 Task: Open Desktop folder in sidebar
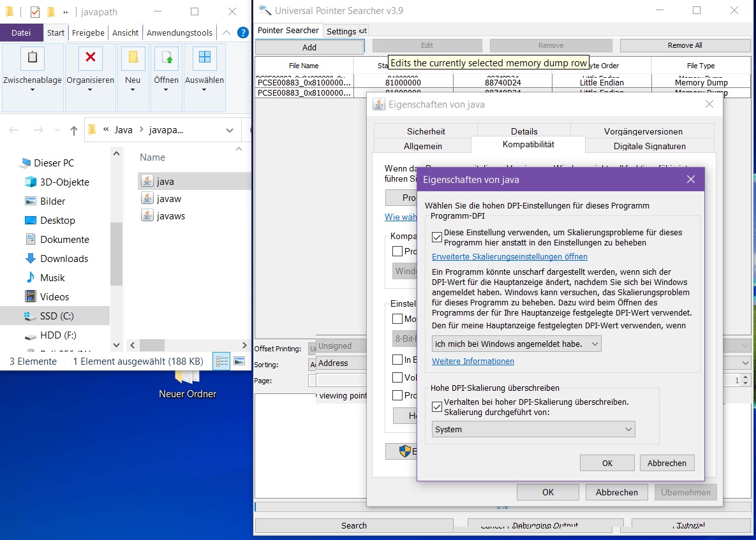[x=57, y=220]
